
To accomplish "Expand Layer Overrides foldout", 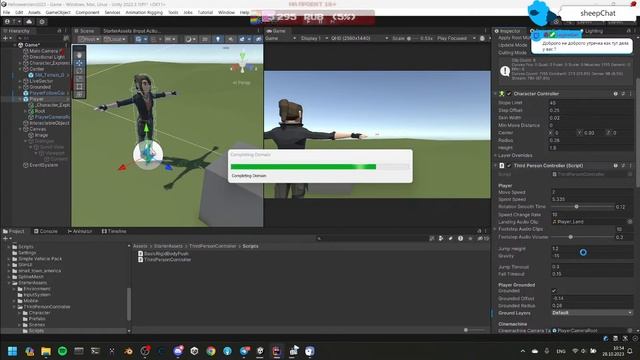I will tap(496, 156).
